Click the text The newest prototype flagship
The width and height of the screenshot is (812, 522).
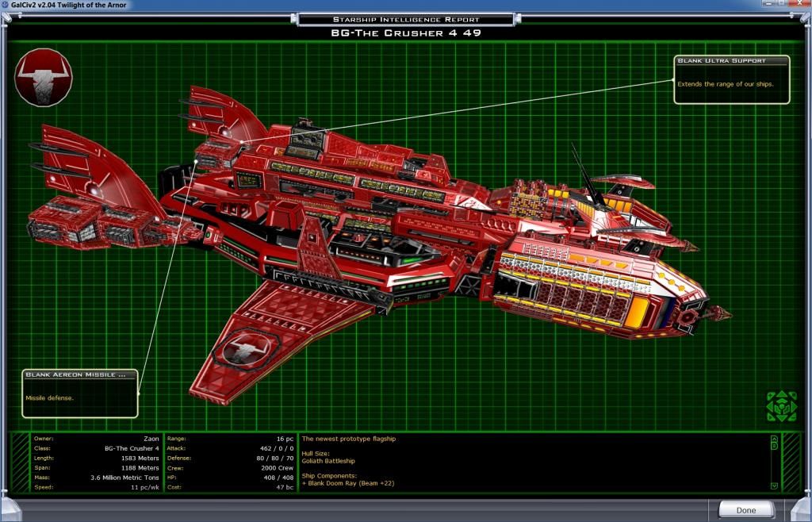click(349, 439)
